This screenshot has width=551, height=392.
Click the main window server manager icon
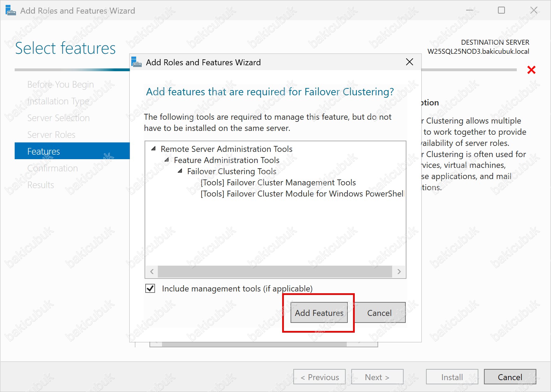[x=10, y=10]
